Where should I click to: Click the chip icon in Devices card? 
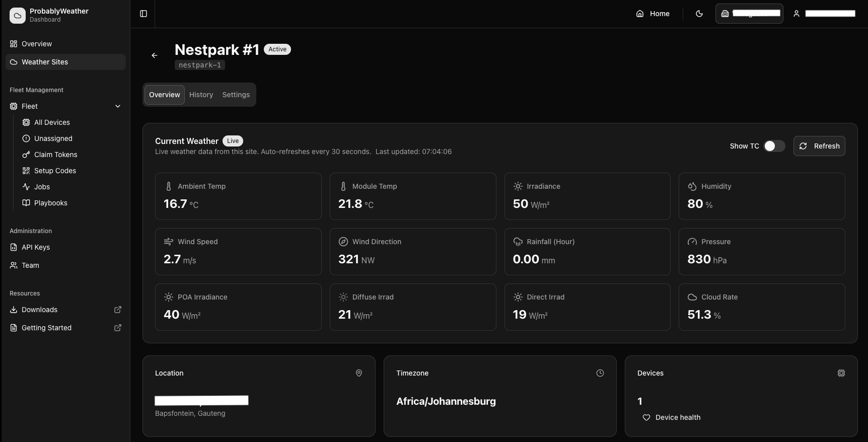[x=841, y=373]
